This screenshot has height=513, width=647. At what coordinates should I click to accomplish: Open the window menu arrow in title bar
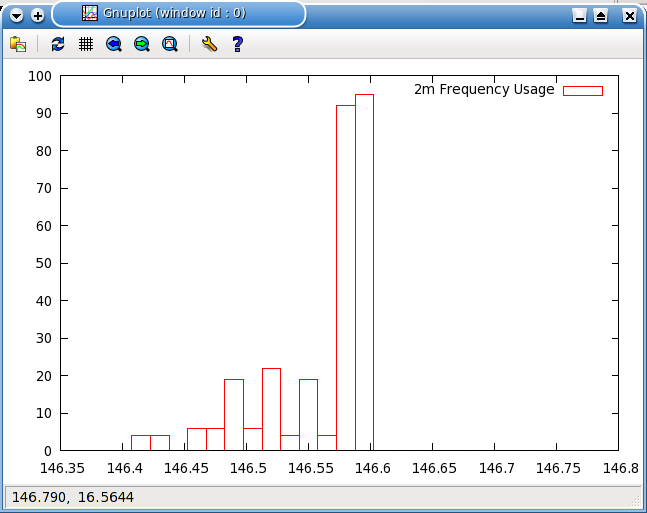pos(17,15)
